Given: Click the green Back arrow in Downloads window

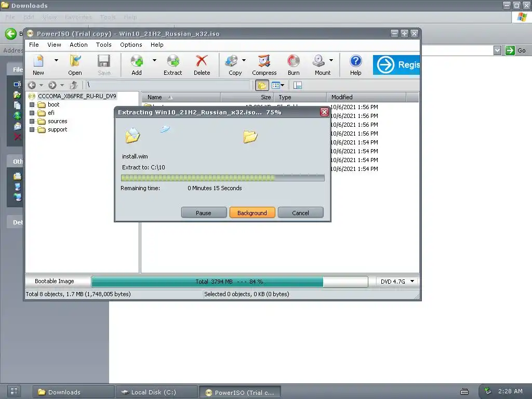Looking at the screenshot, I should pyautogui.click(x=10, y=34).
